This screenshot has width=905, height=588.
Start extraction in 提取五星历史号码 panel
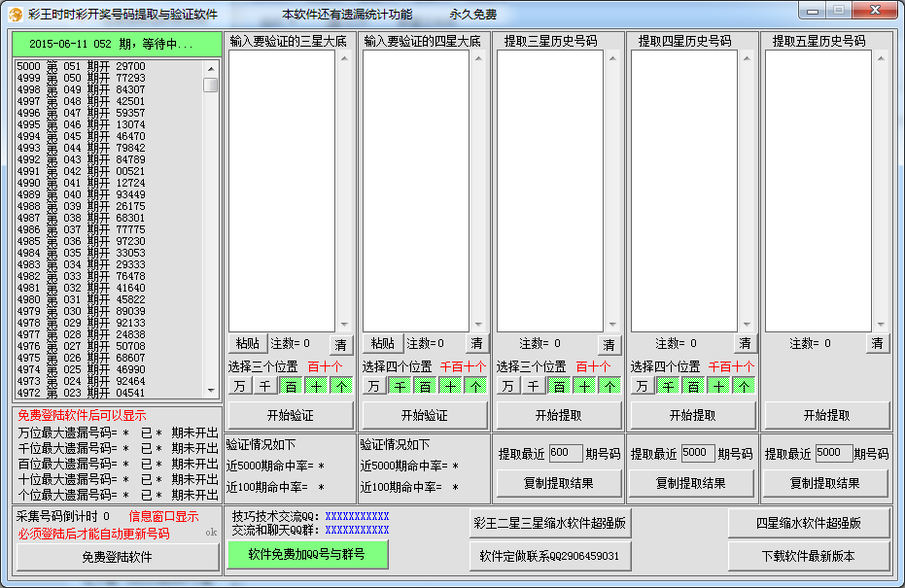click(826, 415)
